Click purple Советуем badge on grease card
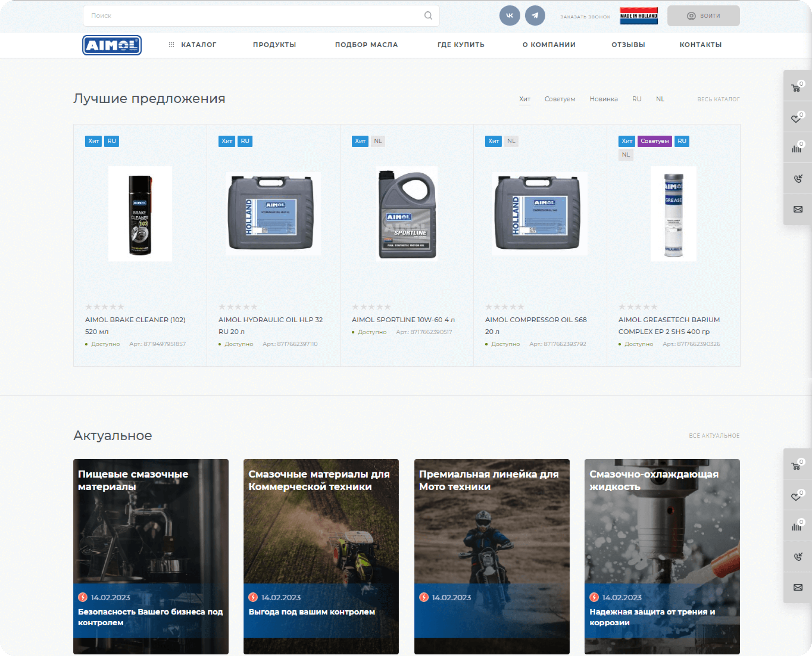 (x=655, y=141)
